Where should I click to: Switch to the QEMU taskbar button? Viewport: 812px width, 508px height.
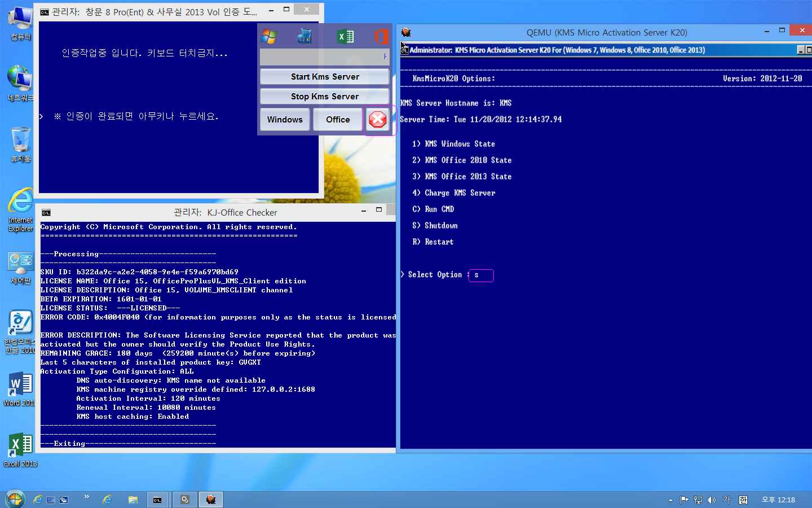pyautogui.click(x=211, y=500)
